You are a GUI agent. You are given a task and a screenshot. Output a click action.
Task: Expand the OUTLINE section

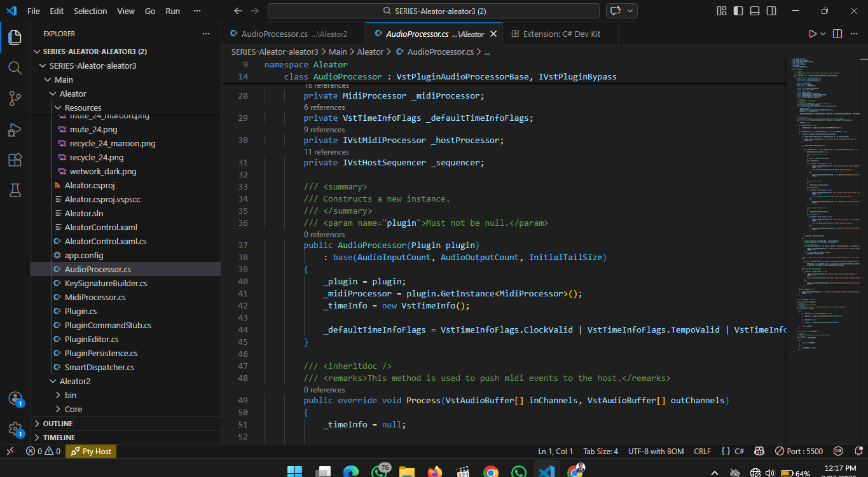57,424
